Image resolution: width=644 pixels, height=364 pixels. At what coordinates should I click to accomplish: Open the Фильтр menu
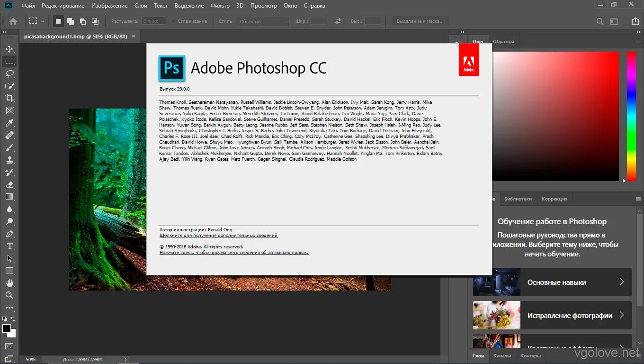tap(219, 6)
